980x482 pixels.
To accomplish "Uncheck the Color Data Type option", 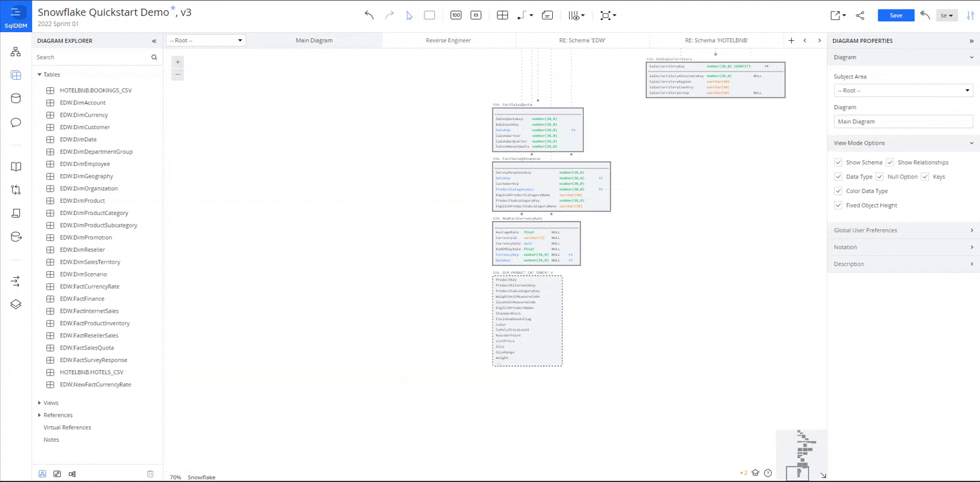I will click(838, 191).
